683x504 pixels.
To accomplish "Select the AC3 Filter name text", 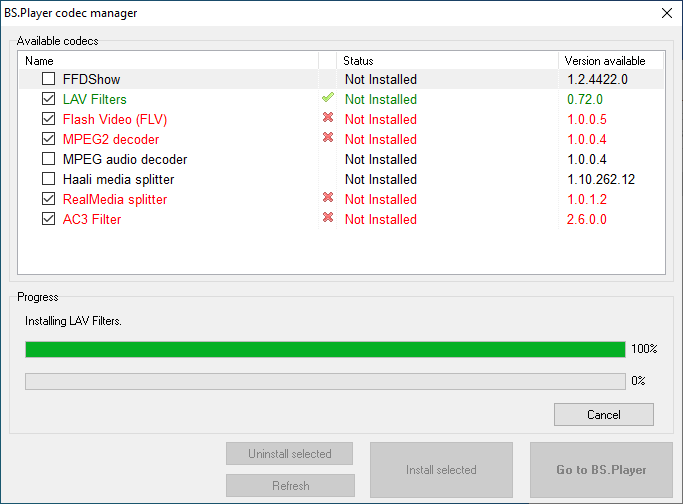I will (92, 219).
